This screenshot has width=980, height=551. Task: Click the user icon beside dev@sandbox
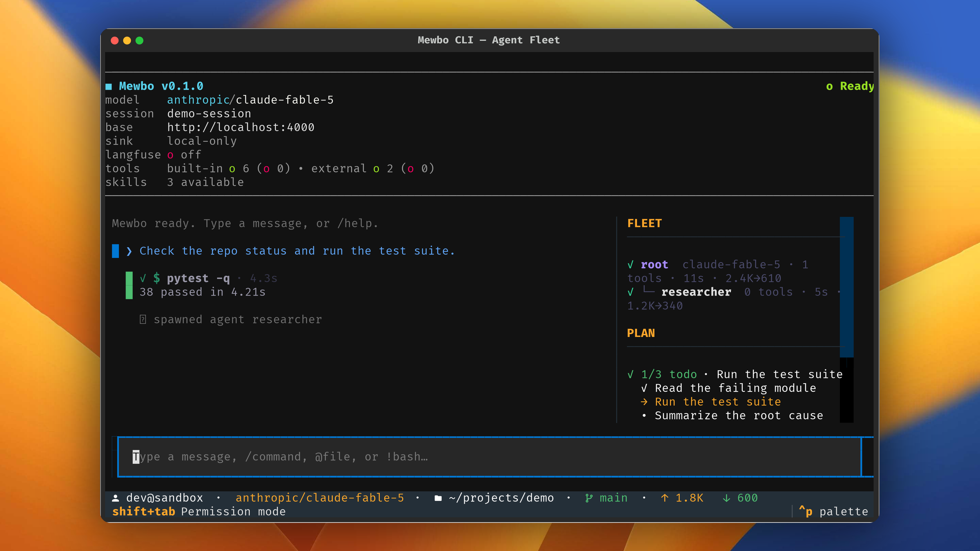tap(116, 498)
